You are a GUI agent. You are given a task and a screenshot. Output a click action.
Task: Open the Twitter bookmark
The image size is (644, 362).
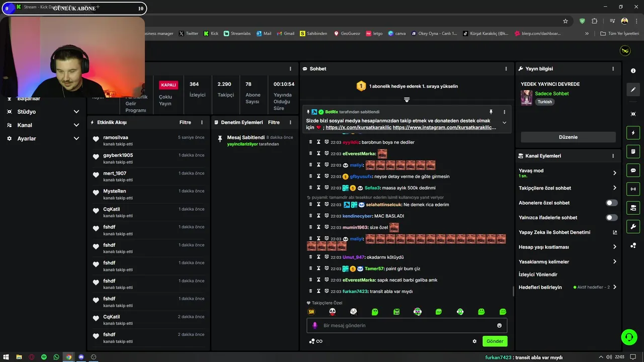coord(189,33)
